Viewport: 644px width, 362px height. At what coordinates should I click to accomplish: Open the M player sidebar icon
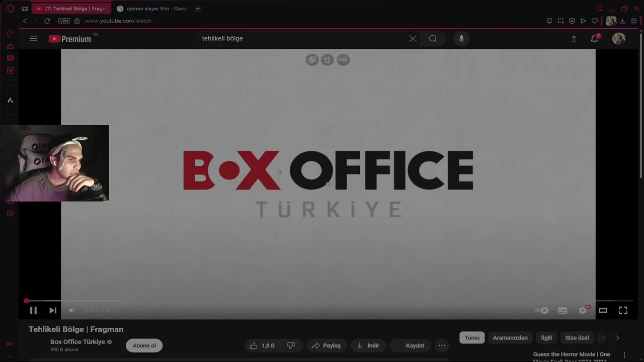pyautogui.click(x=10, y=70)
